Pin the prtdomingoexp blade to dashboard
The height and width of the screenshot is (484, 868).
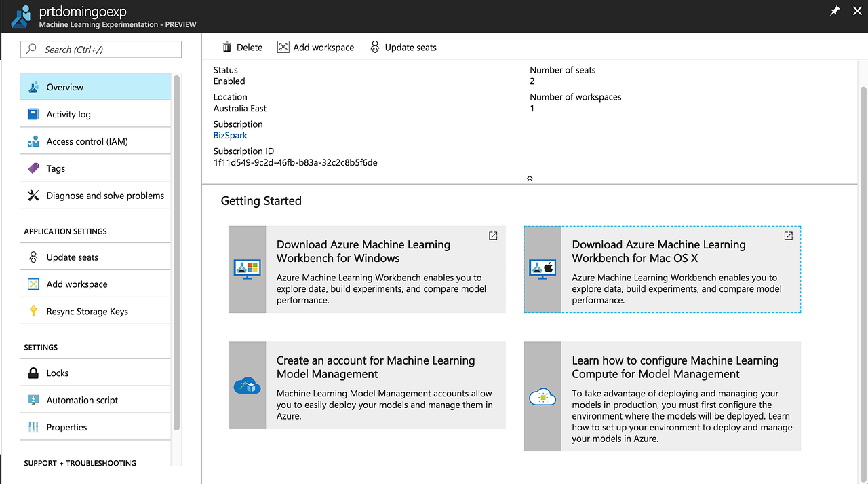tap(835, 11)
